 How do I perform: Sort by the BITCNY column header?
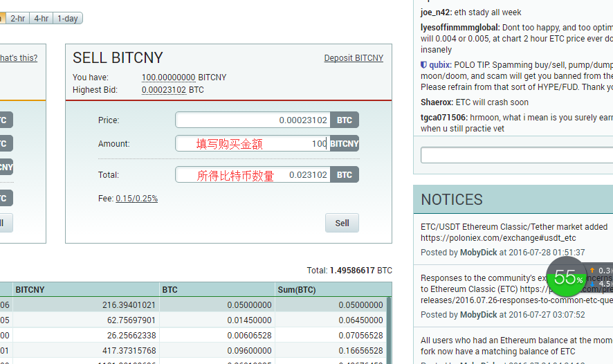click(x=86, y=290)
